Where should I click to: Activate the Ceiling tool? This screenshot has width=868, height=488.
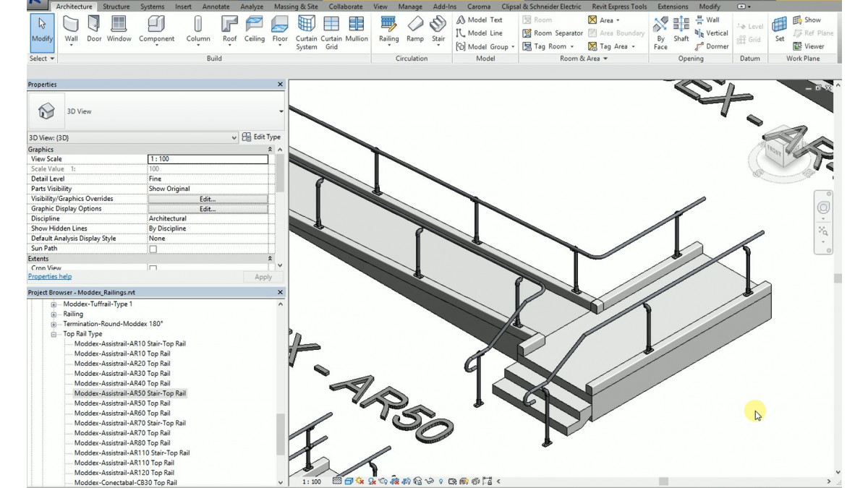click(255, 29)
